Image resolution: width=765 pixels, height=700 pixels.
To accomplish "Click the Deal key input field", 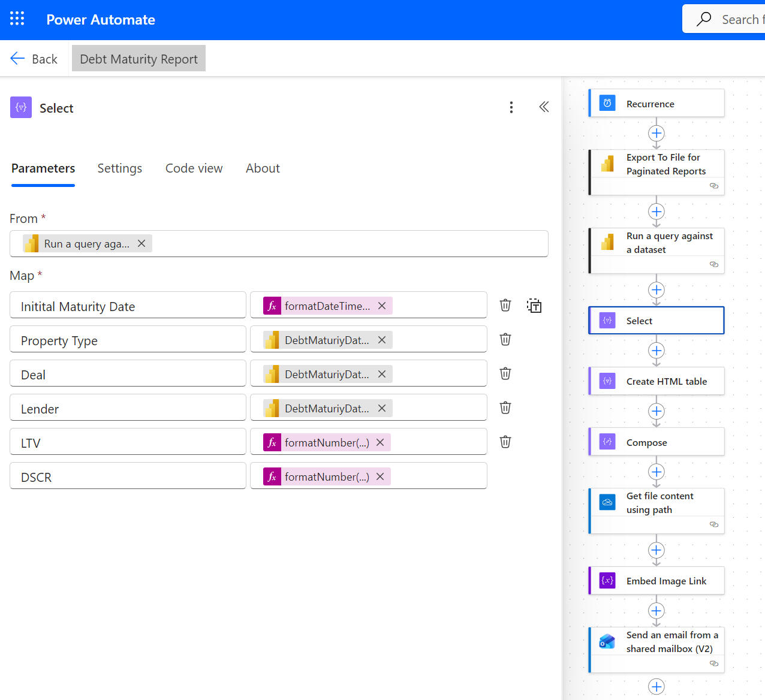I will [x=128, y=375].
